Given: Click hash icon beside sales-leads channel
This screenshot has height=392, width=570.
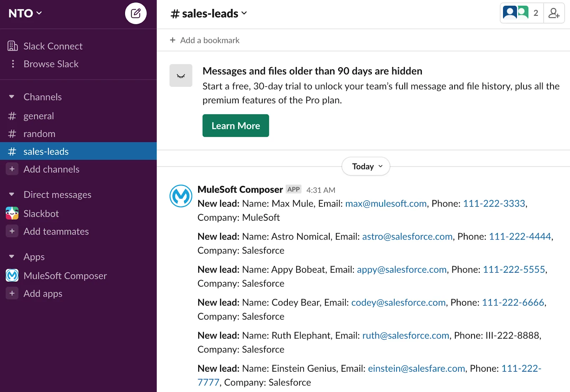Looking at the screenshot, I should click(x=12, y=152).
